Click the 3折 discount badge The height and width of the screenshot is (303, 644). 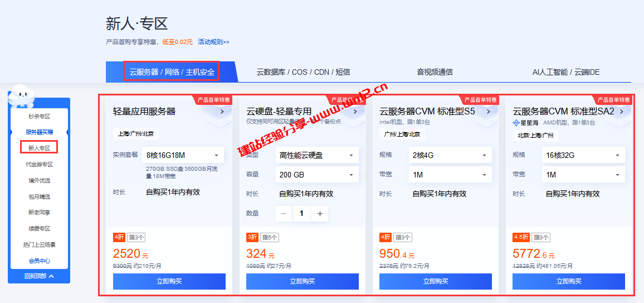[252, 237]
